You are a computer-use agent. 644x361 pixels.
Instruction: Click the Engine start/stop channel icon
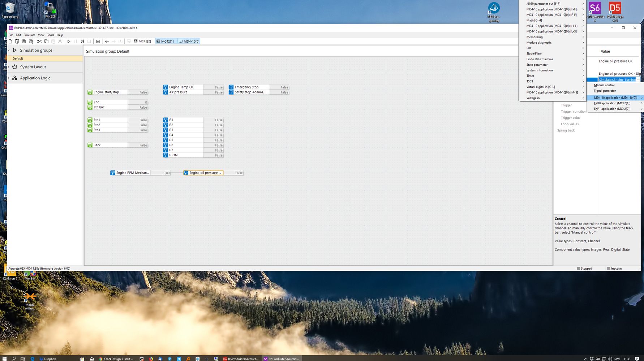click(90, 92)
